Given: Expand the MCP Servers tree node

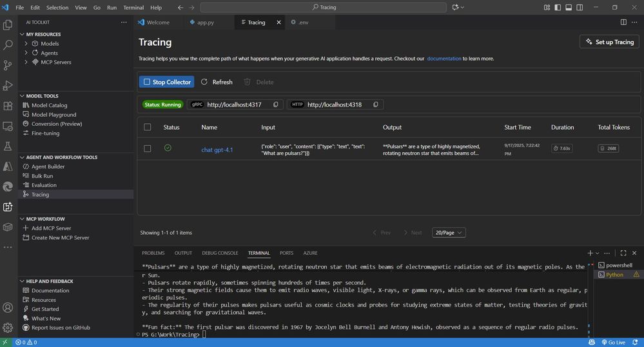Looking at the screenshot, I should (26, 62).
